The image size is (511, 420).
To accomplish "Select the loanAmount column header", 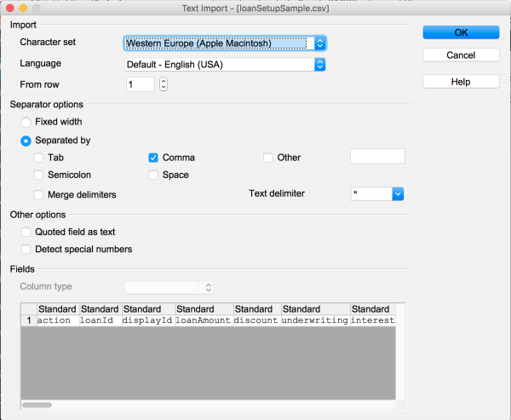I will coord(204,308).
